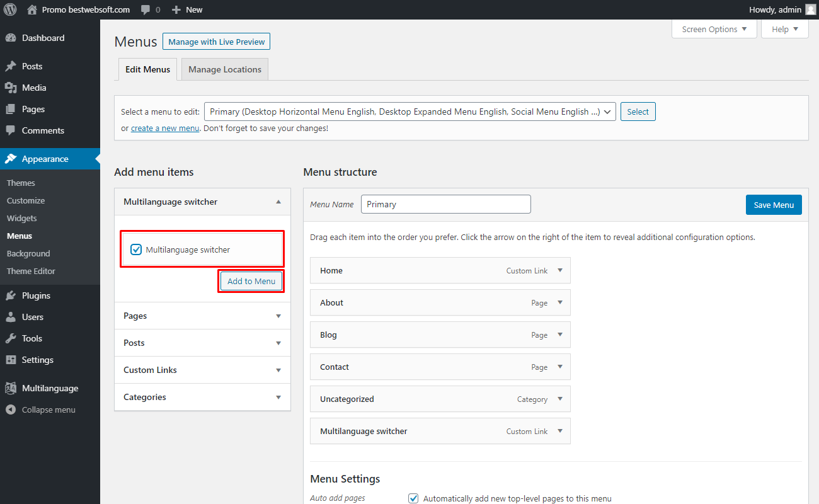Open the Help dropdown tab
Image resolution: width=819 pixels, height=504 pixels.
coord(785,29)
